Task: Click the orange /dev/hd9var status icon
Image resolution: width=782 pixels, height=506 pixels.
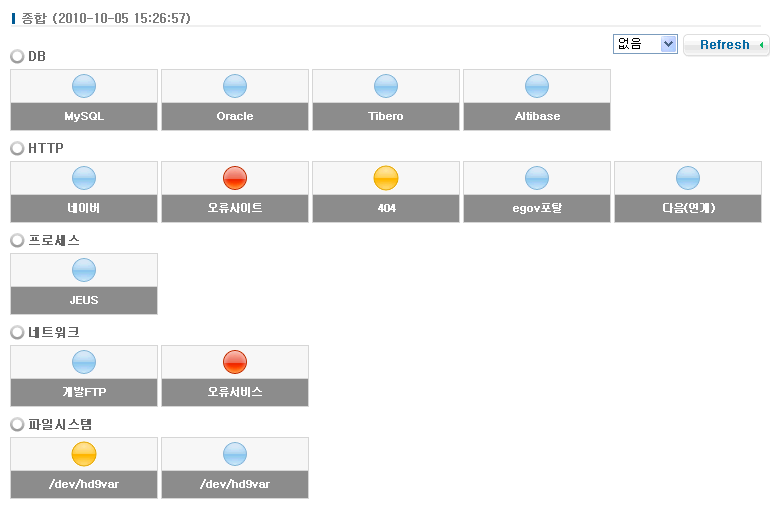Action: [x=84, y=454]
